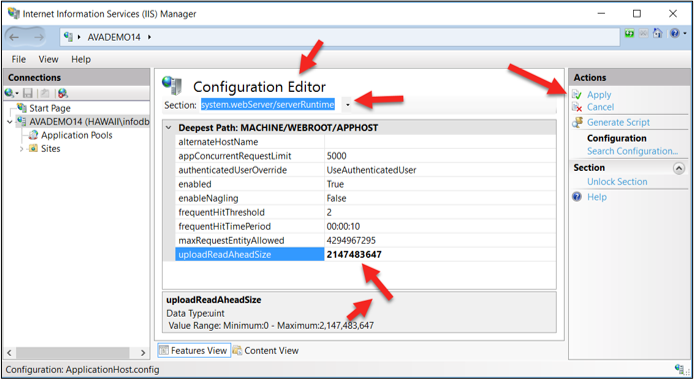
Task: Open the Section dropdown arrow
Action: (x=348, y=105)
